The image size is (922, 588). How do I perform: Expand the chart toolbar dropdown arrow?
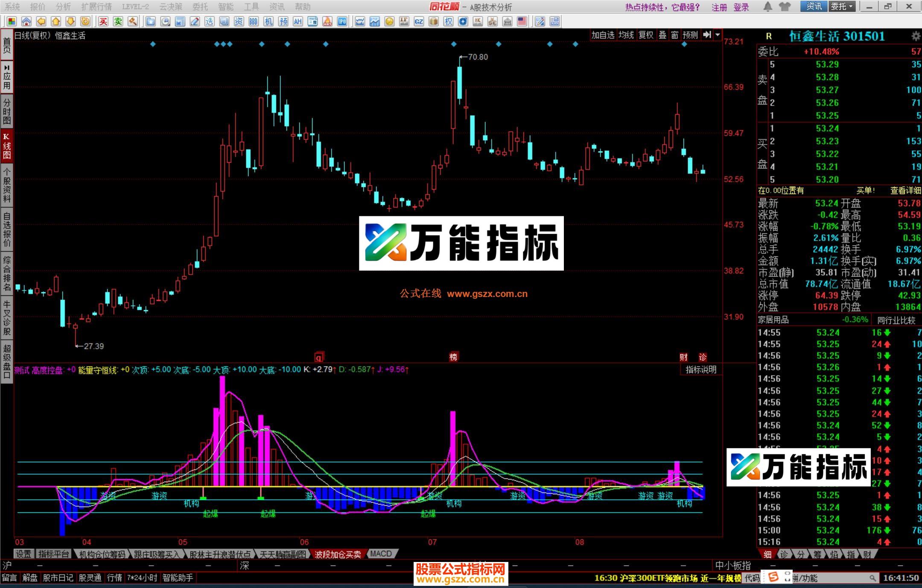(x=718, y=35)
